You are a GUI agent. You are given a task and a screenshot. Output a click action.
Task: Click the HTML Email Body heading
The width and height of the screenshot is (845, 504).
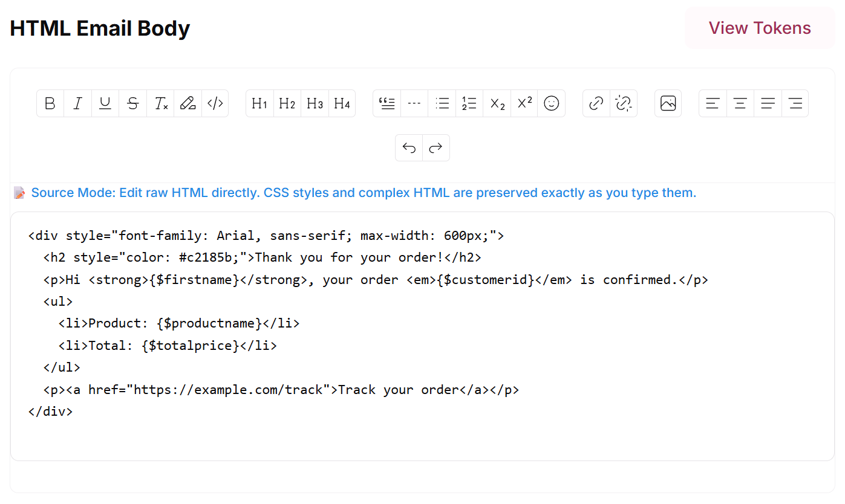coord(100,28)
